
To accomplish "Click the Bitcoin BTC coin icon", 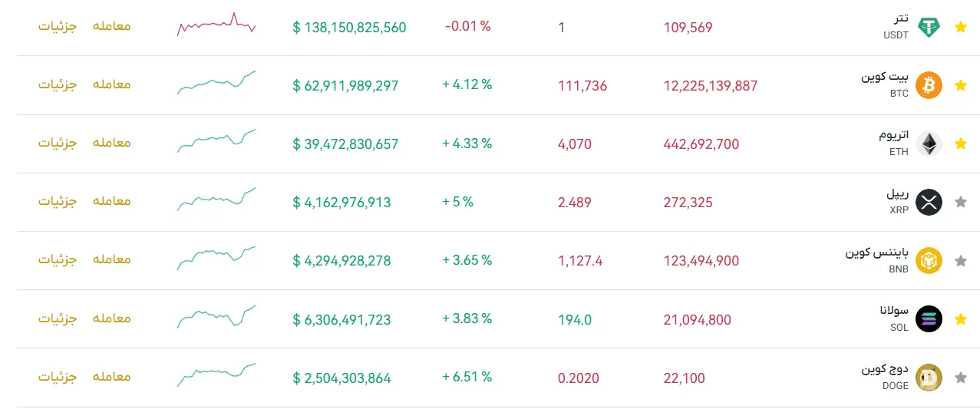I will click(x=929, y=85).
